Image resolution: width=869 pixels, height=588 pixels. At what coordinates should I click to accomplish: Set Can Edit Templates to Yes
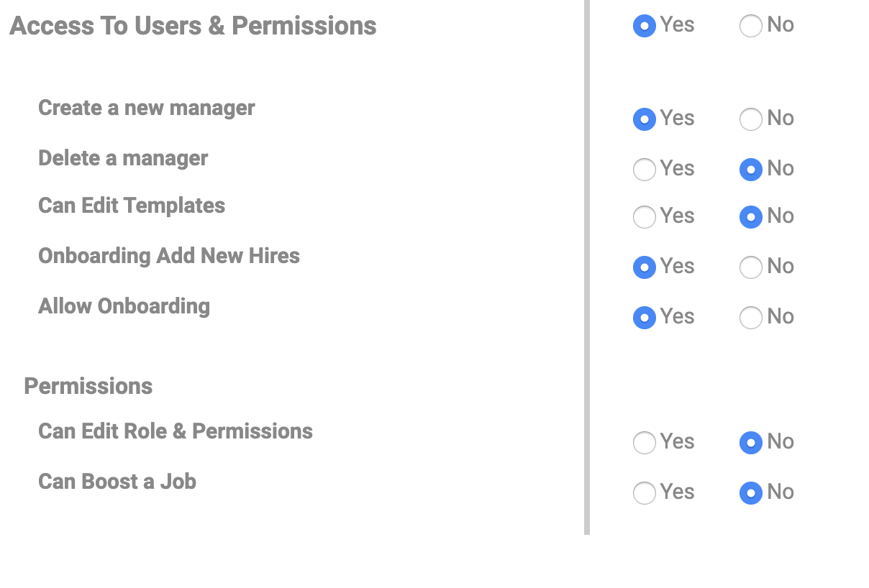coord(645,217)
